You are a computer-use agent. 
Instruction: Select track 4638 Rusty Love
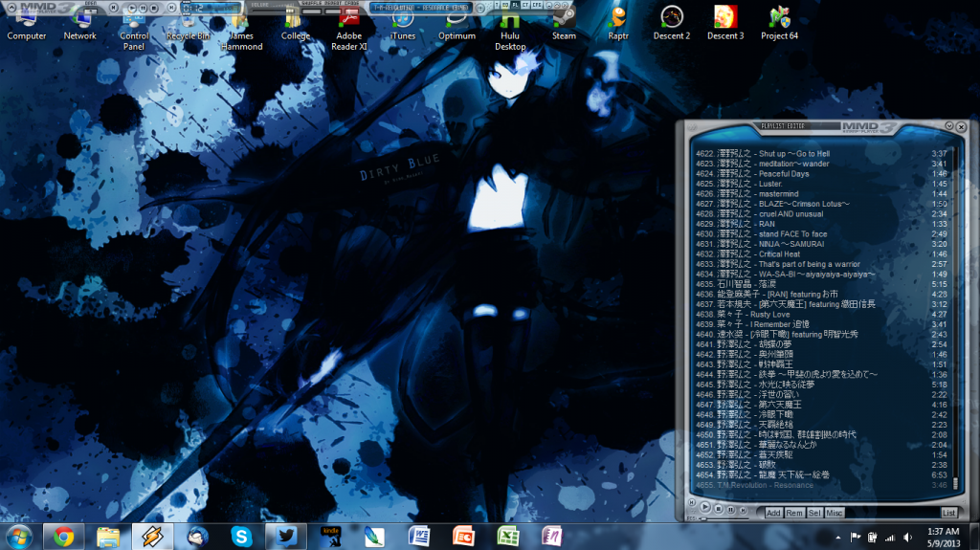click(x=821, y=315)
